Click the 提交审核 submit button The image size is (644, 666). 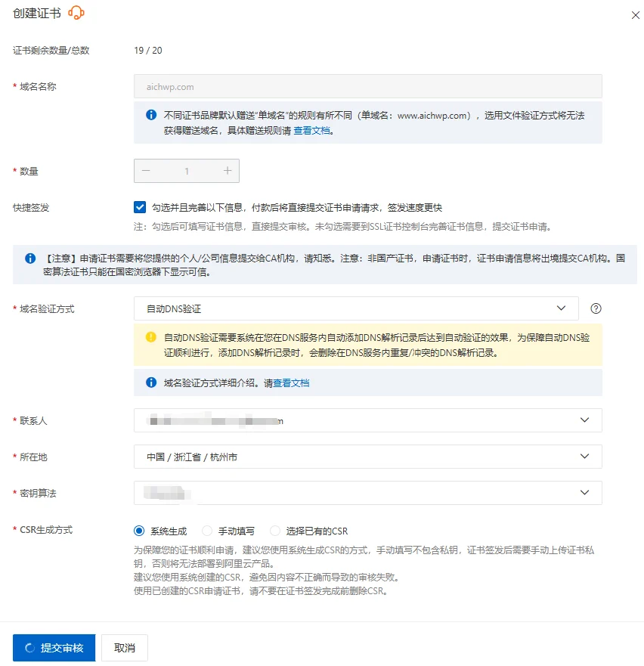pyautogui.click(x=53, y=647)
